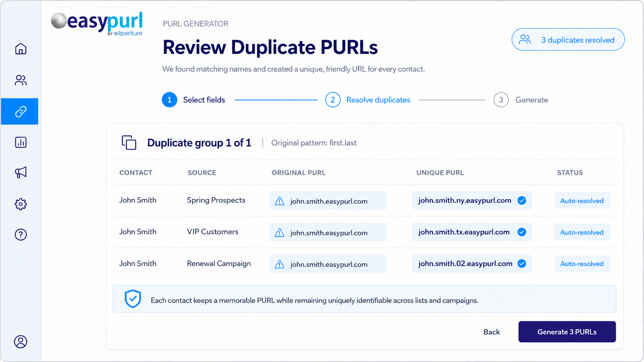Click Auto-resolved status for Renewal Campaign
The width and height of the screenshot is (644, 362).
pos(582,264)
